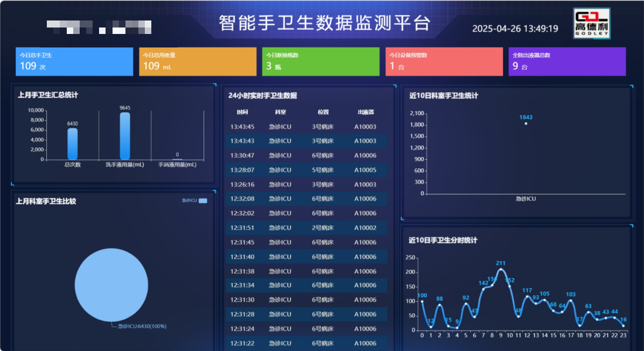
Task: Click the 总次数 bar labeled 6430
Action: [72, 143]
